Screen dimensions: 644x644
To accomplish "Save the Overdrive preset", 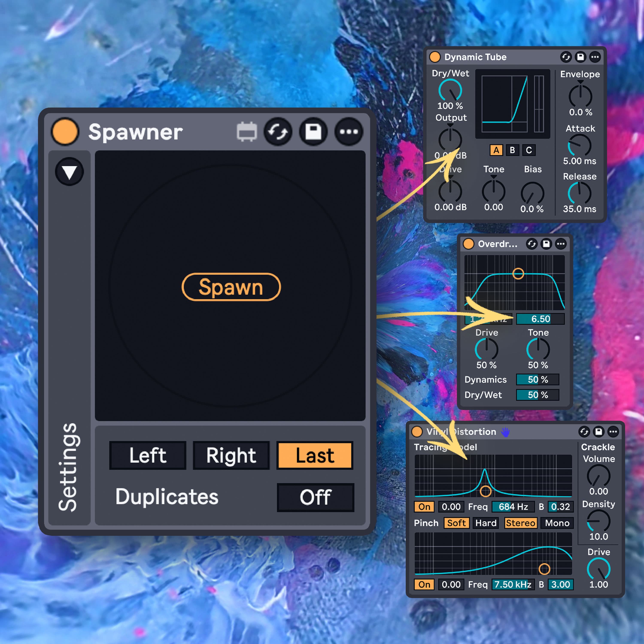I will coord(546,244).
